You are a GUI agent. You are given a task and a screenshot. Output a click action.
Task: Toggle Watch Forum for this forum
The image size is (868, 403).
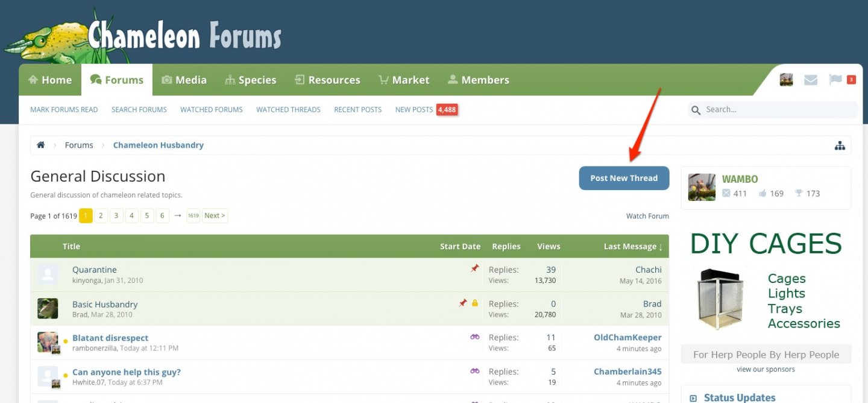coord(647,216)
